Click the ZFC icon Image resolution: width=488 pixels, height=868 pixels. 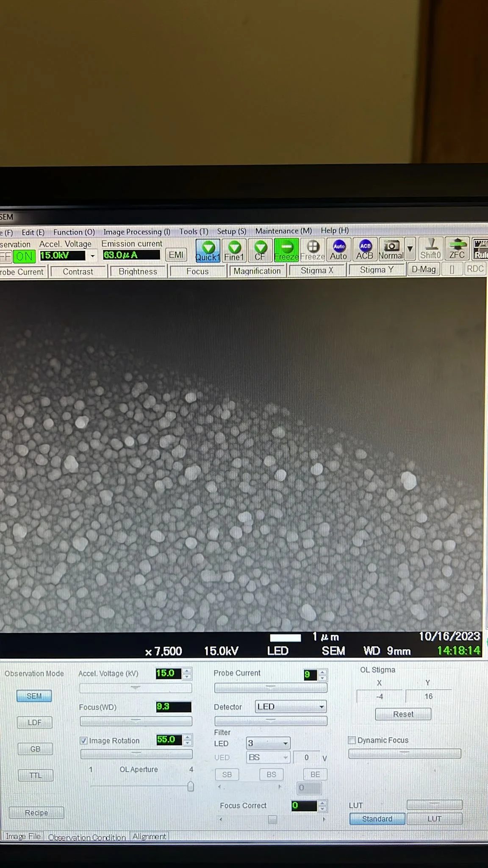tap(457, 249)
